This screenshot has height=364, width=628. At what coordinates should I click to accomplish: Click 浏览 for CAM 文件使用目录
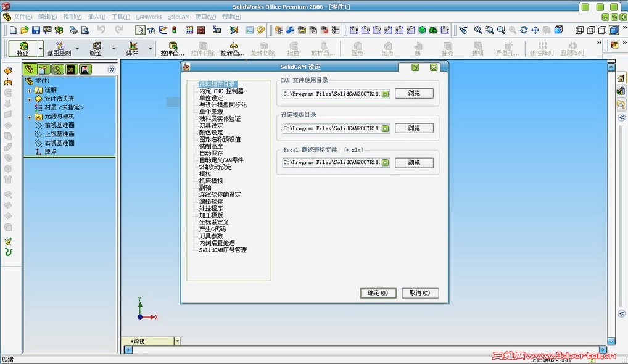(414, 93)
